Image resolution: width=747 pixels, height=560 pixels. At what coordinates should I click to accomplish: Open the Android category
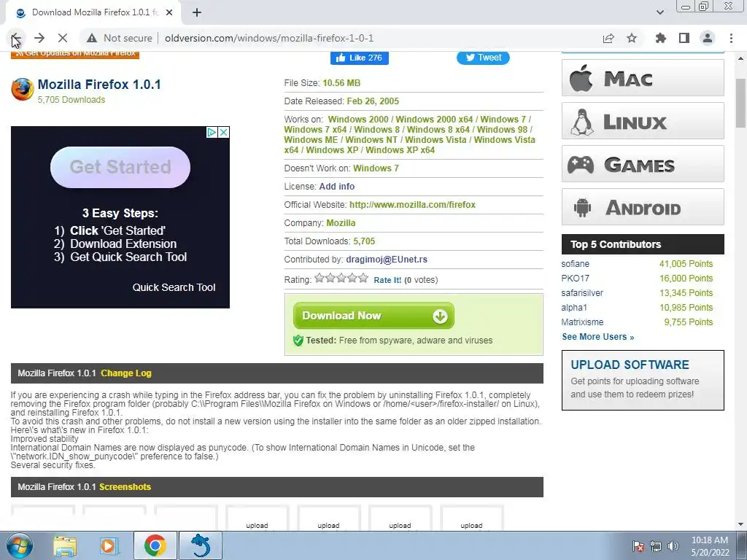click(643, 206)
